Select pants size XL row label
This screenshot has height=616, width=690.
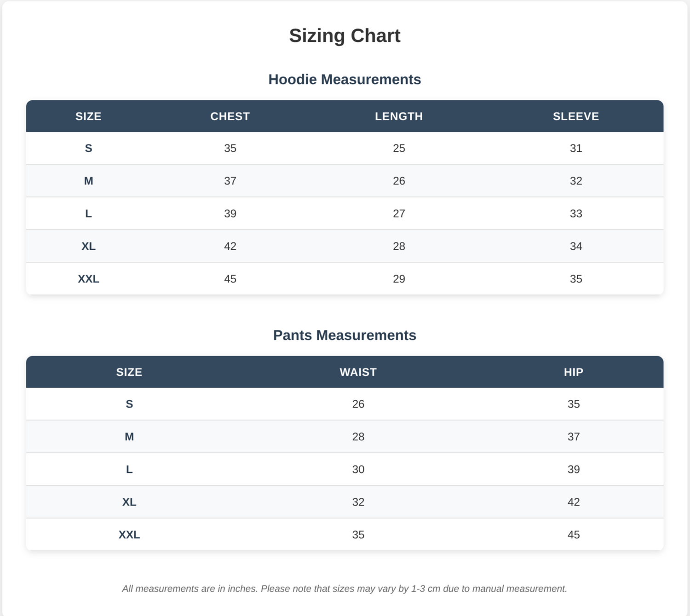pyautogui.click(x=129, y=502)
